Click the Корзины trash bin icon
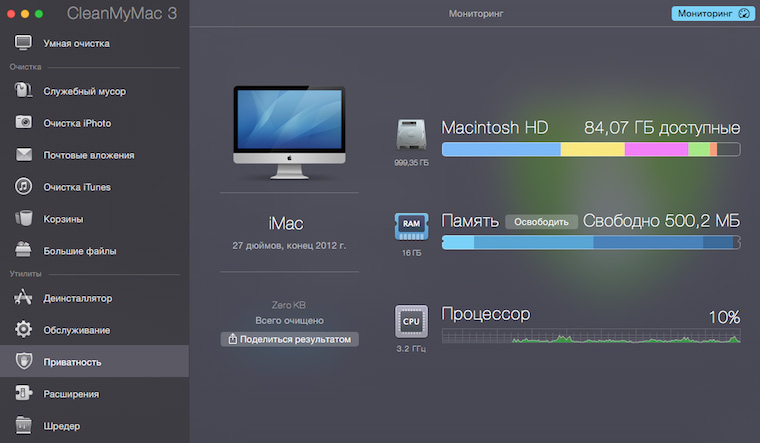760x443 pixels. [x=23, y=218]
